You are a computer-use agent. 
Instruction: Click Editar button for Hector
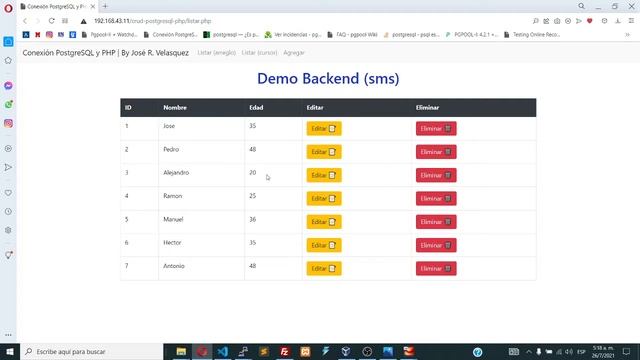point(324,245)
